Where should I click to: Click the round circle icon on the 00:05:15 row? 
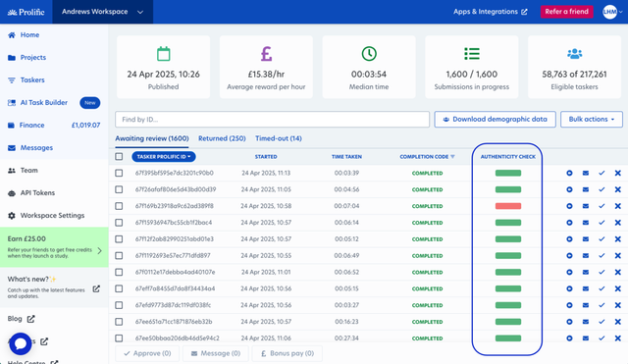point(569,288)
